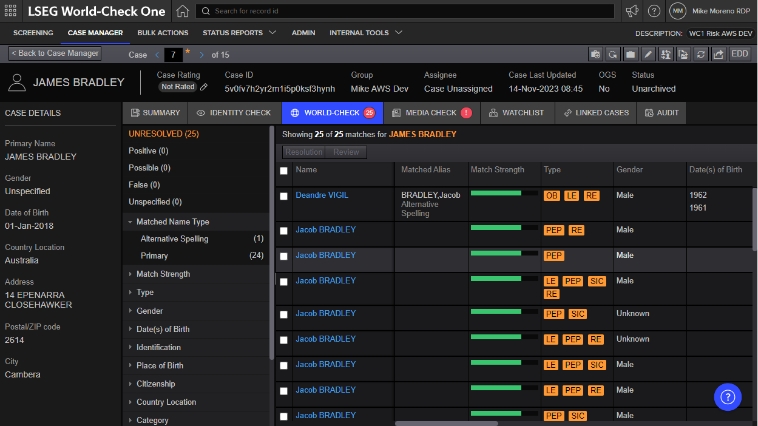Tick the checkbox for Deandre VIGIL

click(x=284, y=196)
